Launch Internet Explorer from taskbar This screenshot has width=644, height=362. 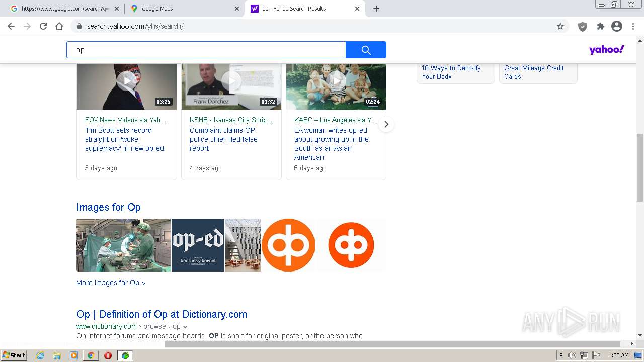tap(40, 355)
